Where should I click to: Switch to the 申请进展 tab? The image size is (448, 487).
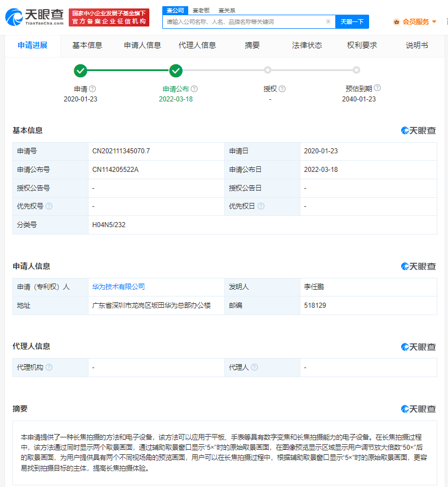(x=33, y=46)
